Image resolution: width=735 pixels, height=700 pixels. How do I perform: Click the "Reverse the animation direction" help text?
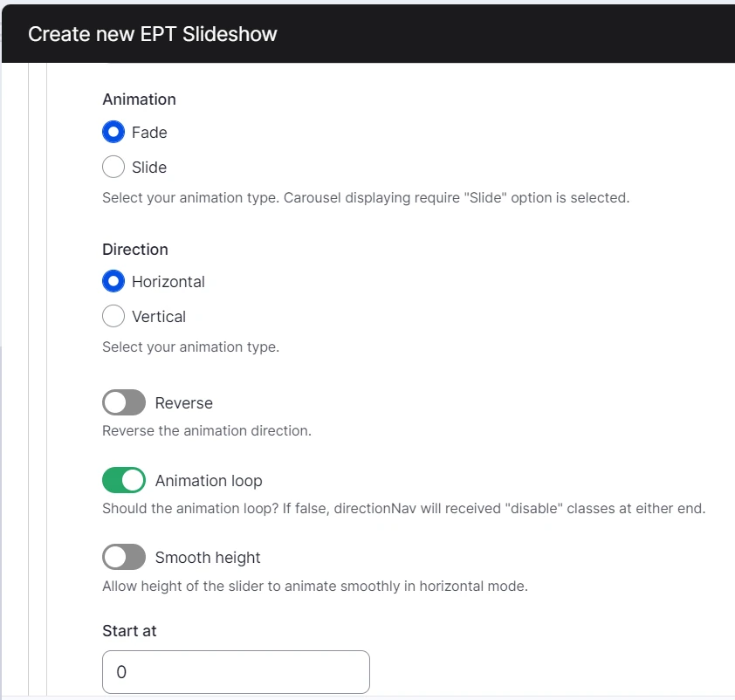pos(207,431)
